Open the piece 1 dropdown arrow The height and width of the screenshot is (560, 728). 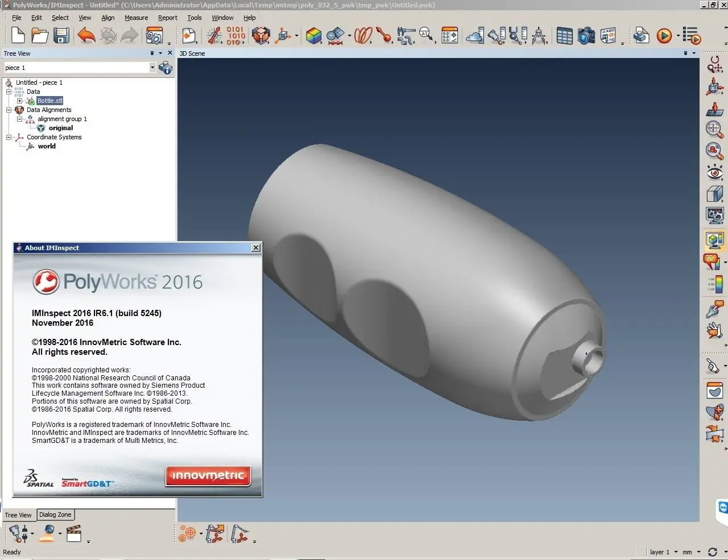click(x=152, y=68)
